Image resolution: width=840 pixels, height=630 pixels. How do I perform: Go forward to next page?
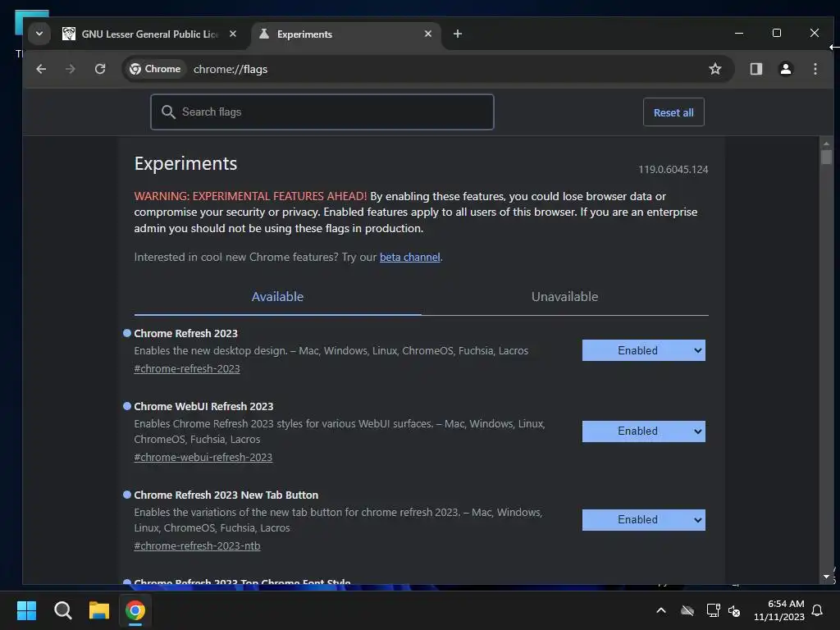(x=71, y=69)
